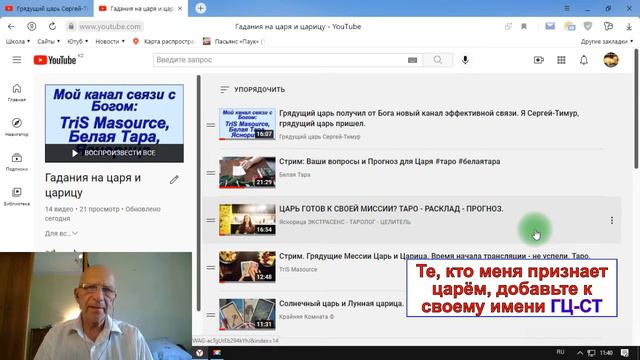Screen dimensions: 640x360
Task: Open video Стрим: Ваши вопросы и Прогноз для Царя
Action: coord(389,161)
